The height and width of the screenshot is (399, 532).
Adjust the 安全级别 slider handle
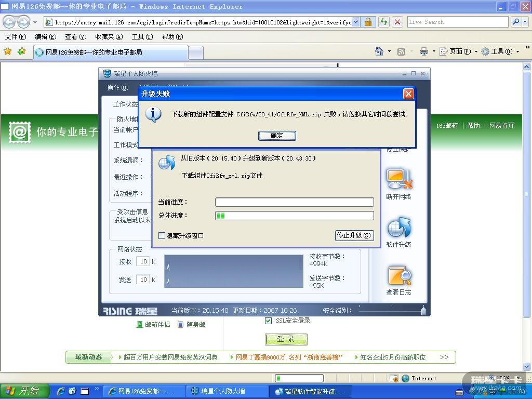pos(423,311)
